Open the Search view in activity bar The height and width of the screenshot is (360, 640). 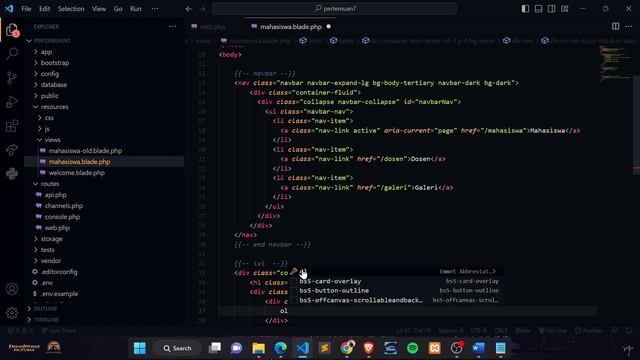pyautogui.click(x=12, y=53)
